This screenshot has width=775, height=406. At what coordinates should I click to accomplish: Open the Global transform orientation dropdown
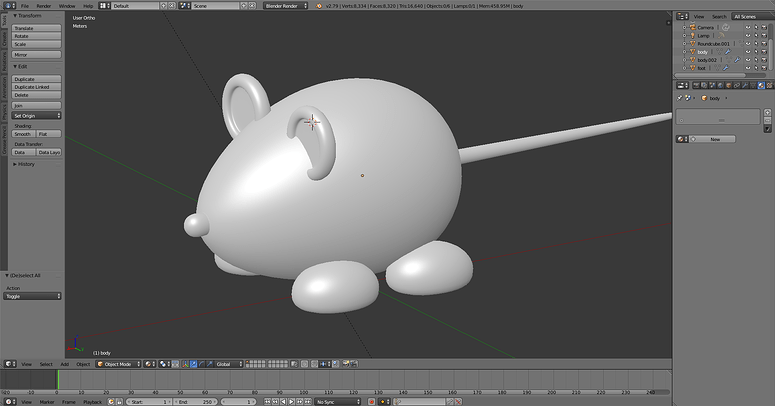pyautogui.click(x=229, y=364)
